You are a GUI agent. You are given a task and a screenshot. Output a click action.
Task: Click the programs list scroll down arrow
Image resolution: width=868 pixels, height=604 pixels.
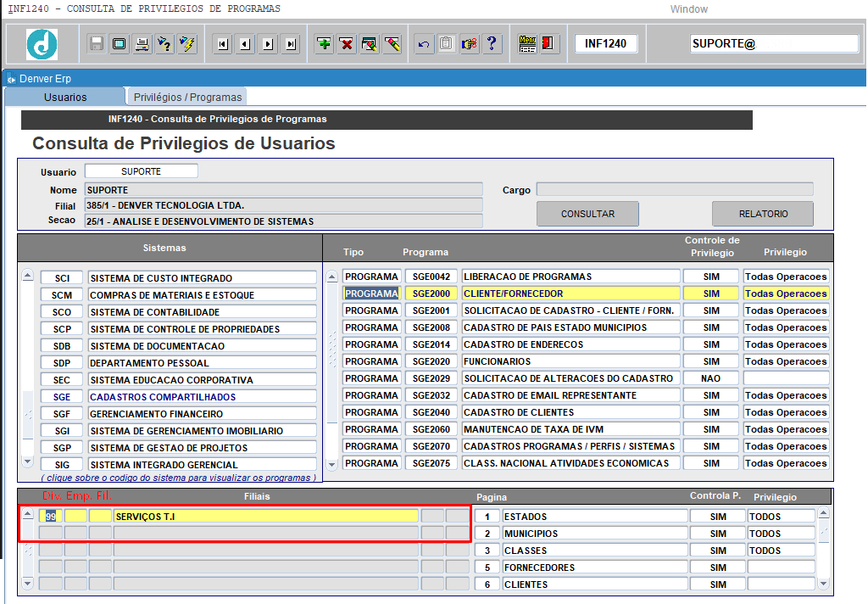click(331, 464)
